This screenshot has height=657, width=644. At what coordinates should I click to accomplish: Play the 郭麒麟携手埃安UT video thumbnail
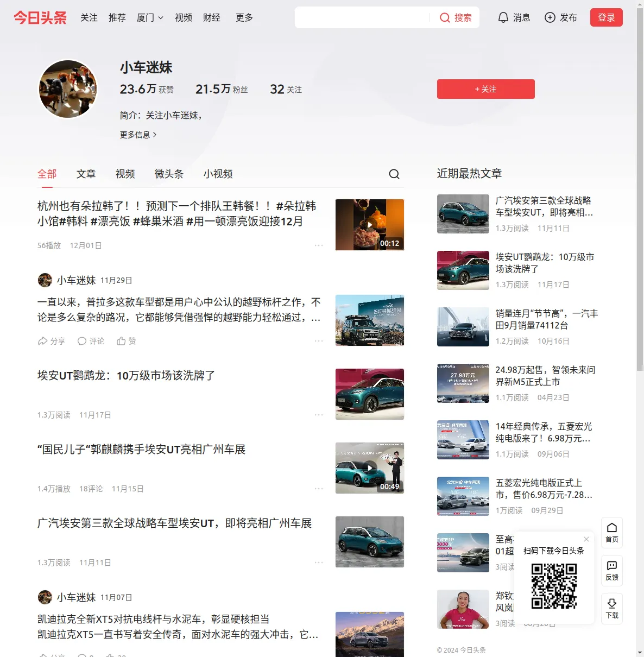[x=370, y=468]
